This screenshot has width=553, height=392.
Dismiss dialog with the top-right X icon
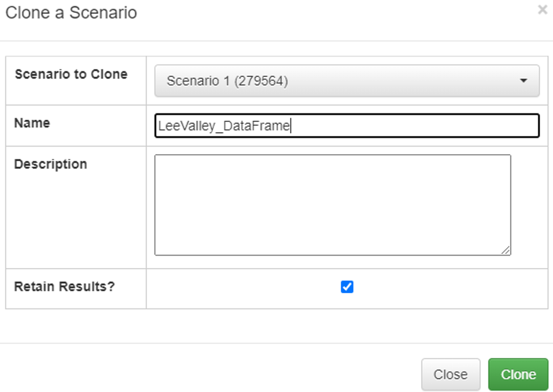coord(542,10)
